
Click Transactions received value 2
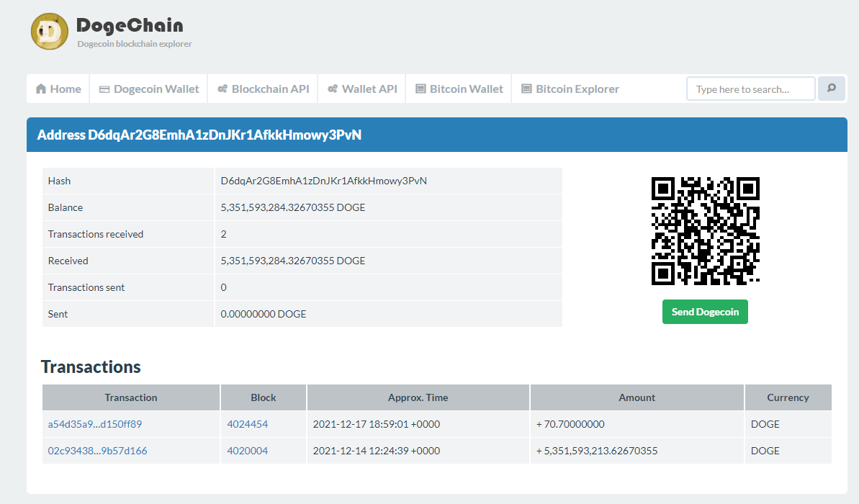[x=223, y=234]
